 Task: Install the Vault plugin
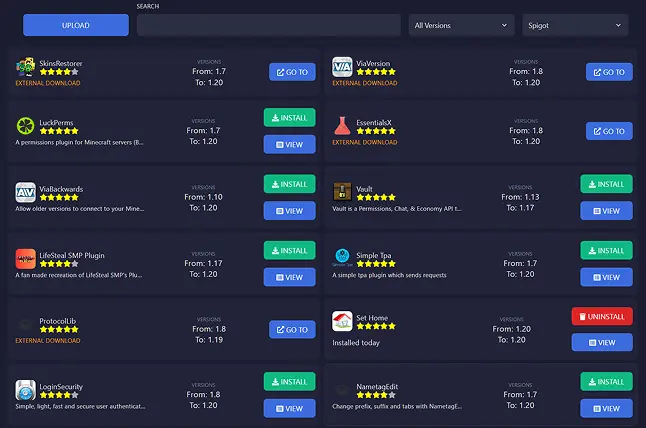pyautogui.click(x=606, y=184)
